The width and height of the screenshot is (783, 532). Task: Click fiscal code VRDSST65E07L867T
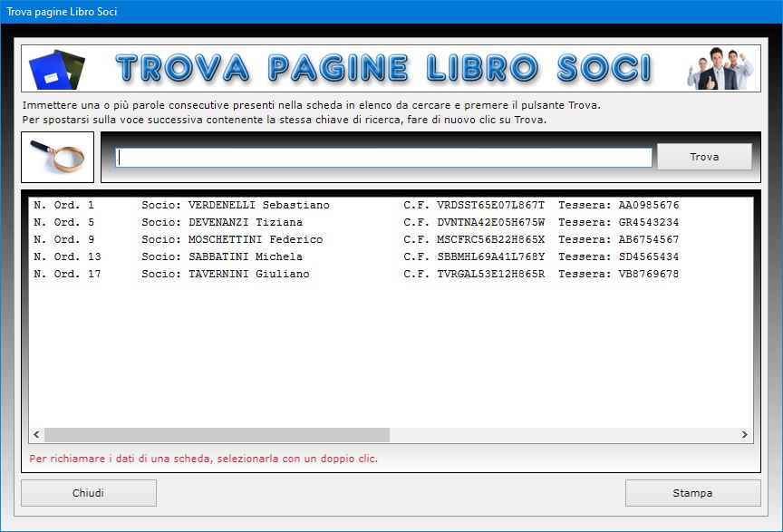coord(491,205)
